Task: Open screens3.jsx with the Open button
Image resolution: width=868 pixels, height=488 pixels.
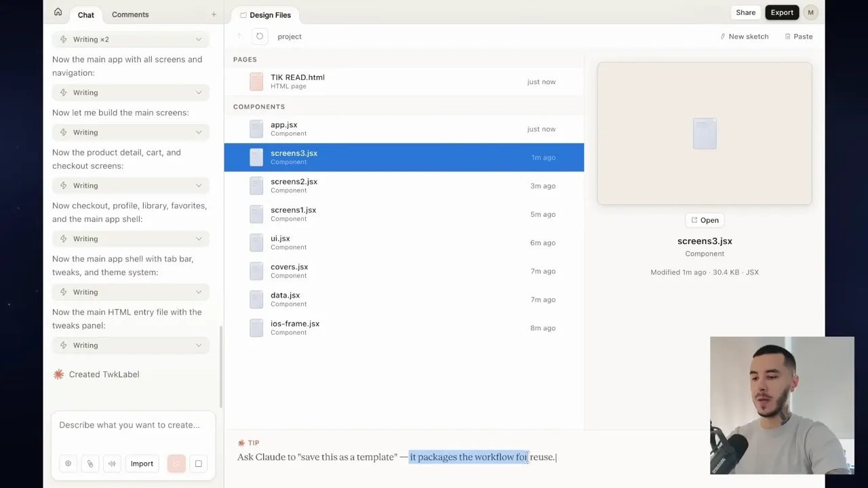Action: point(705,220)
